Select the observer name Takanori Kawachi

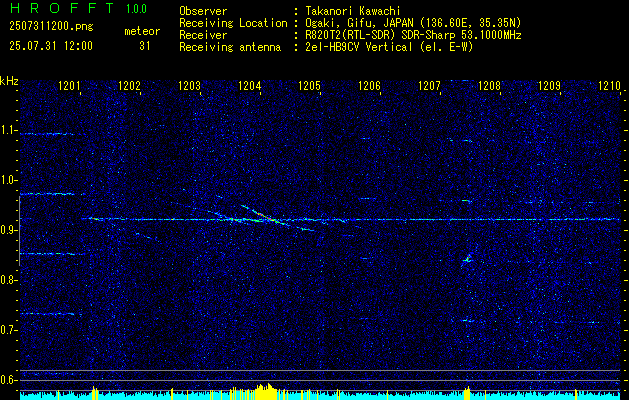[x=353, y=11]
